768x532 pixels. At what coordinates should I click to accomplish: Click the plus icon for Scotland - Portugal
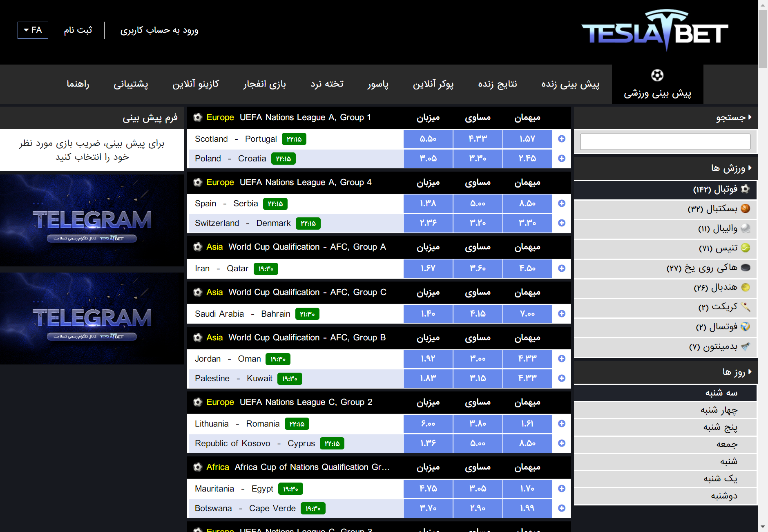562,139
